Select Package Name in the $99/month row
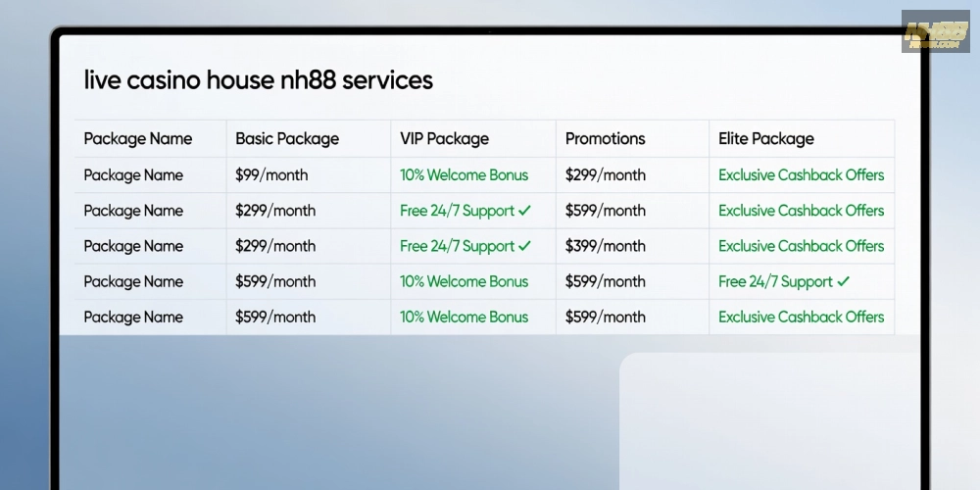This screenshot has height=490, width=980. pyautogui.click(x=133, y=175)
